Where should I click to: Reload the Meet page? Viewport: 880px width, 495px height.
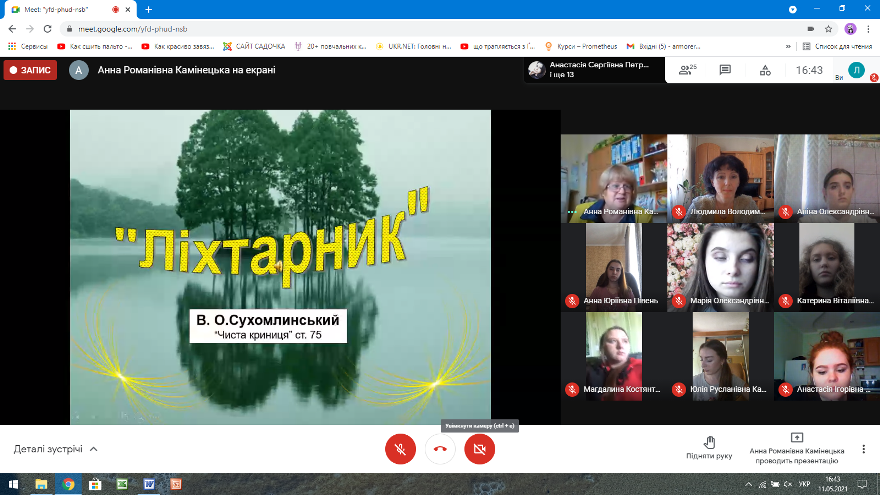tap(48, 29)
